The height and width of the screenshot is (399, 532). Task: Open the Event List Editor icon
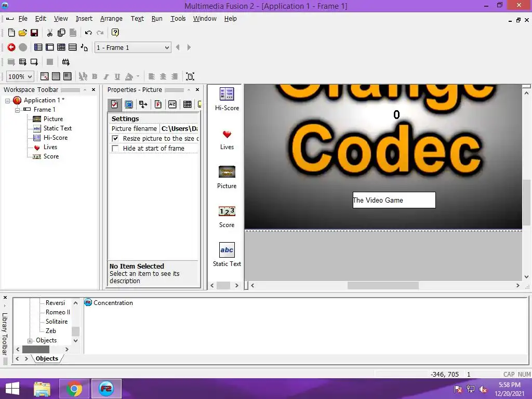tap(73, 47)
